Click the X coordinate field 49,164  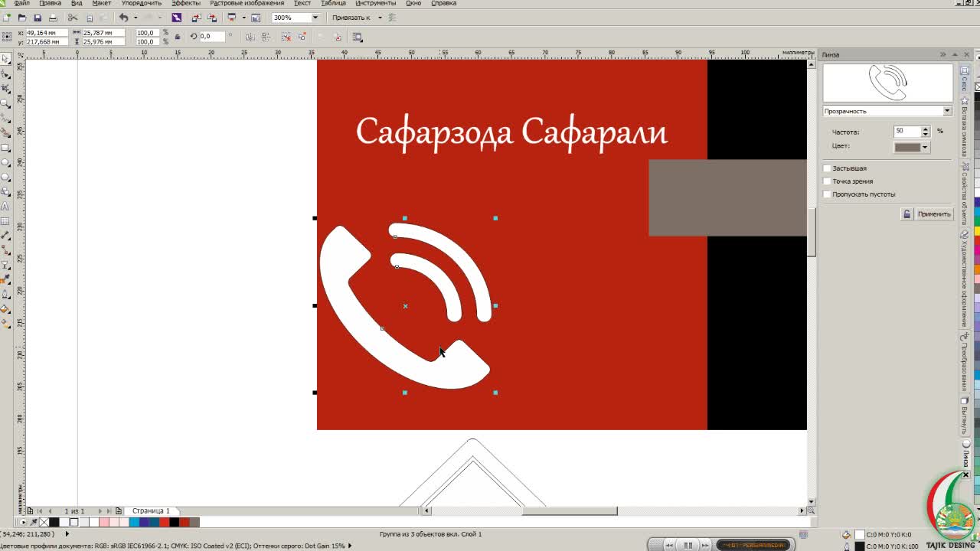click(45, 33)
